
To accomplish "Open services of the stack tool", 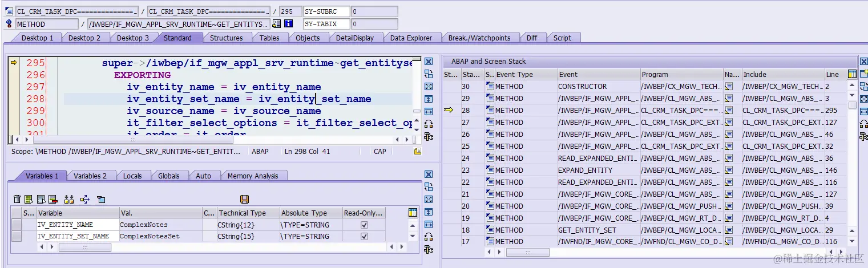I will (x=863, y=136).
